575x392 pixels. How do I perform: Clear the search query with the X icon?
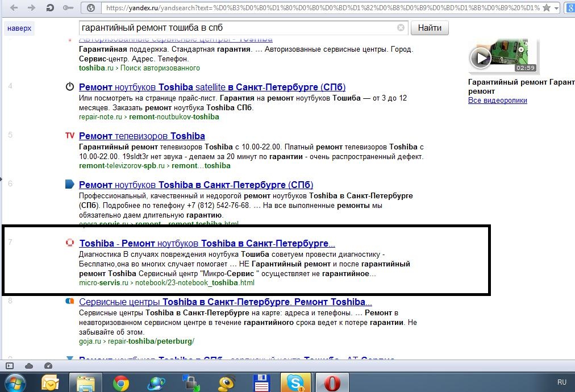[x=401, y=27]
